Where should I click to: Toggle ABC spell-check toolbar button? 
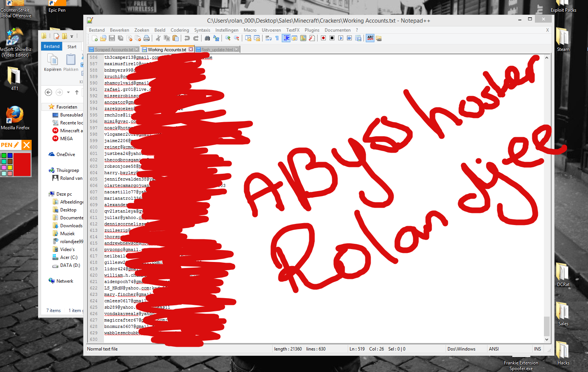[370, 38]
